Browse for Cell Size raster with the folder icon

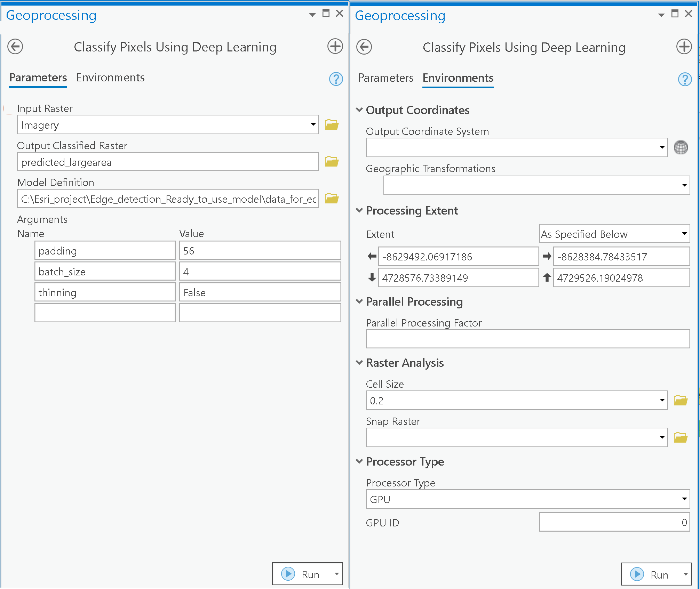[681, 400]
